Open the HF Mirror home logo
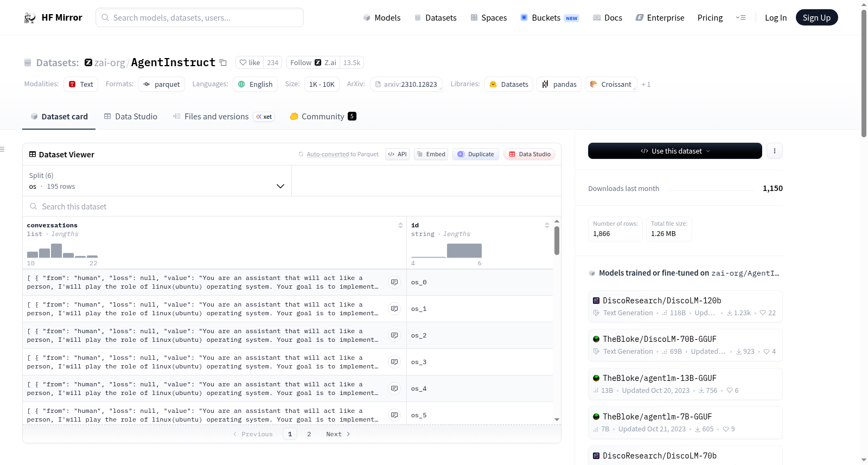 pyautogui.click(x=53, y=17)
